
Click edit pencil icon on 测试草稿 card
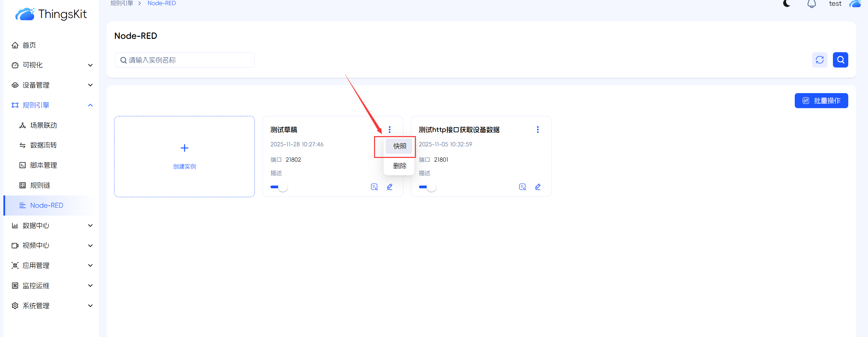tap(389, 187)
